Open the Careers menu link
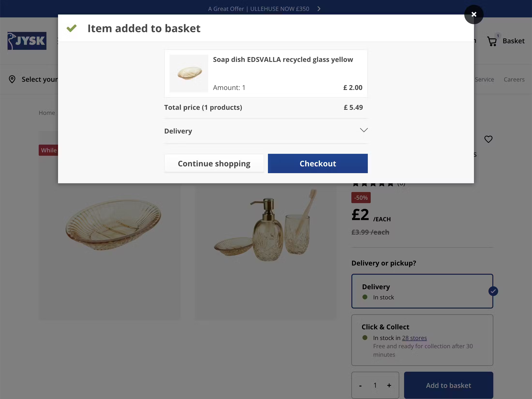The width and height of the screenshot is (532, 399). (x=514, y=80)
